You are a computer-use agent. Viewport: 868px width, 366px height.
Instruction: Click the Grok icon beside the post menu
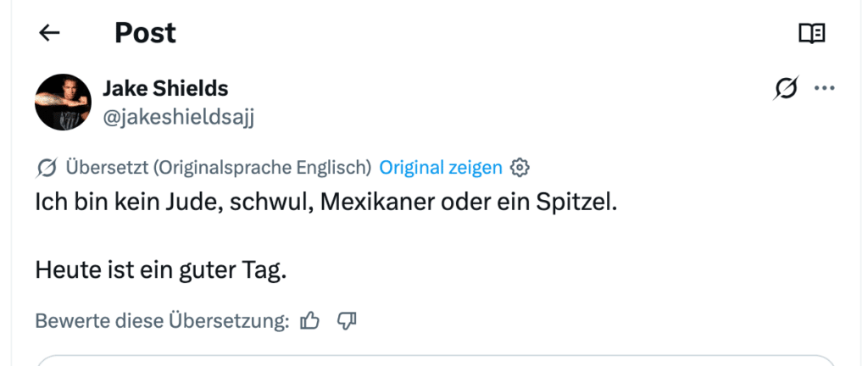786,88
